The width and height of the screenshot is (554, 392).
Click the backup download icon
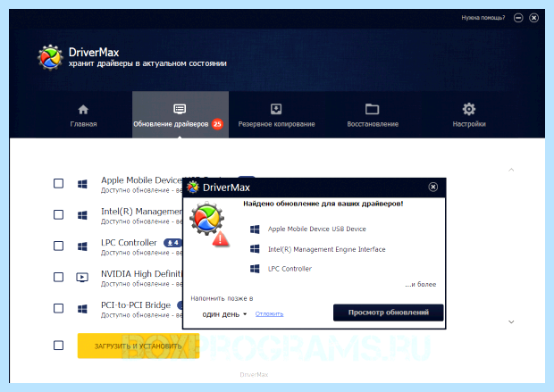pos(276,109)
